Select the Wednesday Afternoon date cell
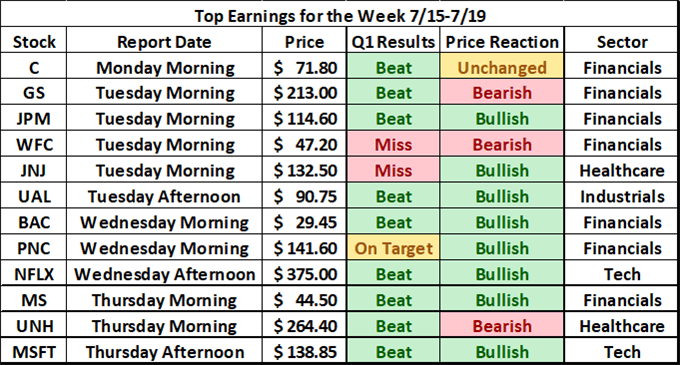The image size is (680, 365). pyautogui.click(x=164, y=274)
